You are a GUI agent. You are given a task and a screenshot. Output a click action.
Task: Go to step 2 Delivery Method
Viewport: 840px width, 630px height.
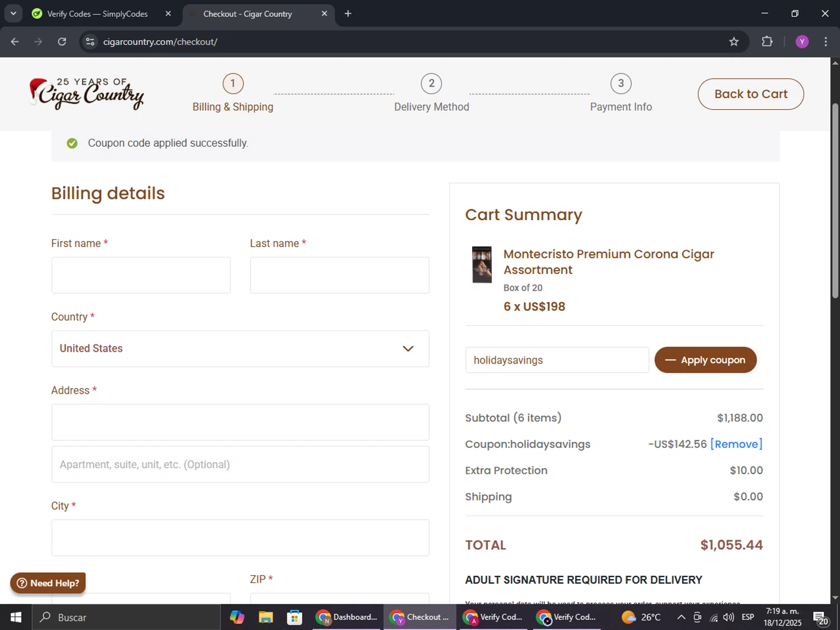pyautogui.click(x=431, y=93)
